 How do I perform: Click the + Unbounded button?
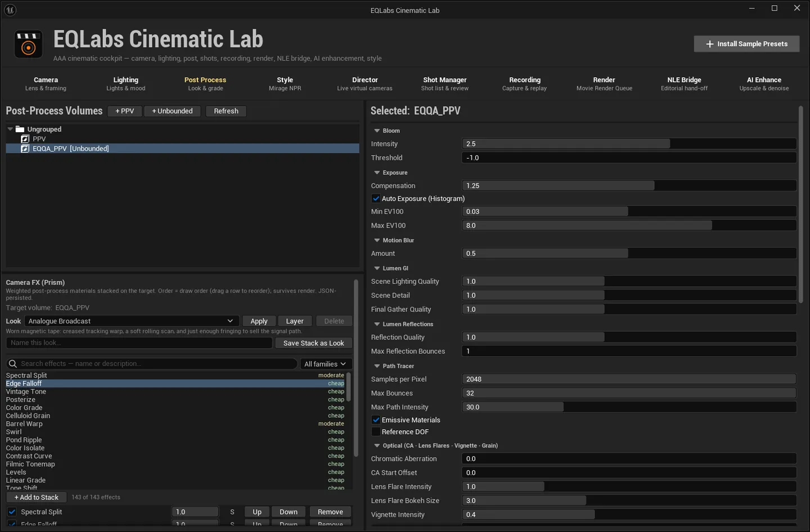click(172, 111)
